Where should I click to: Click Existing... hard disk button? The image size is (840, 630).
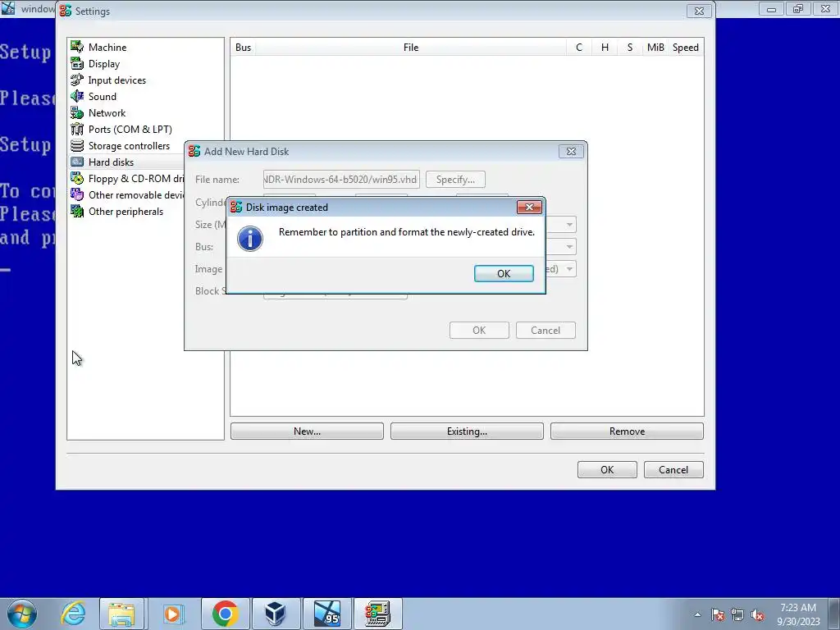[x=467, y=431]
